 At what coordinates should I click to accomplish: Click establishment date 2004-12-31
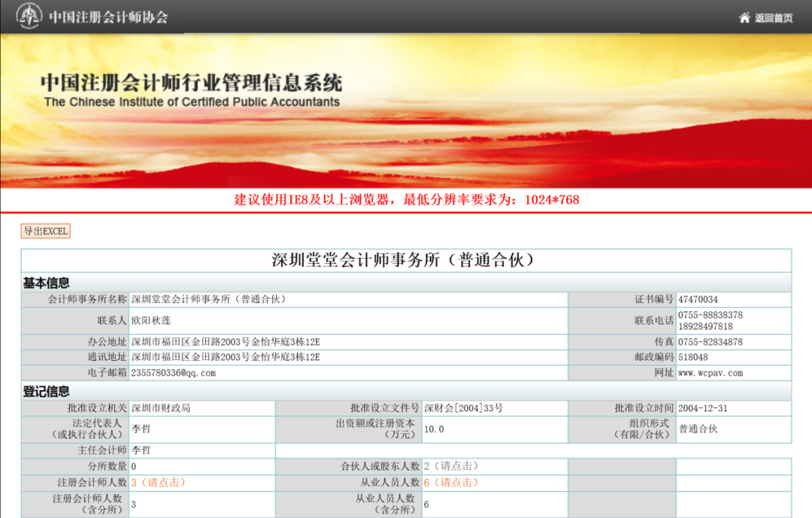coord(703,408)
